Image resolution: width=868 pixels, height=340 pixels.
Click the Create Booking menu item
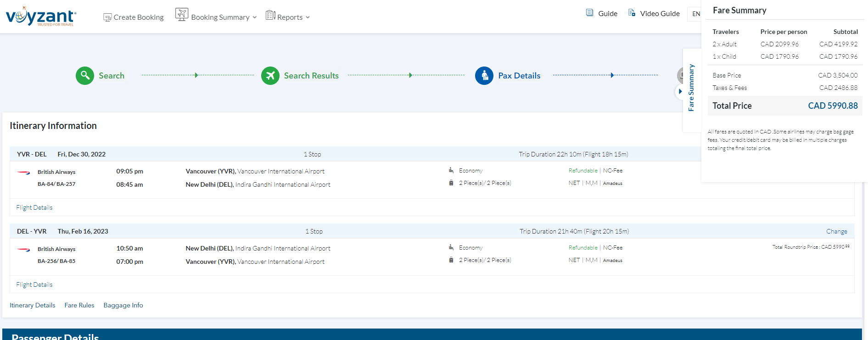click(x=138, y=17)
